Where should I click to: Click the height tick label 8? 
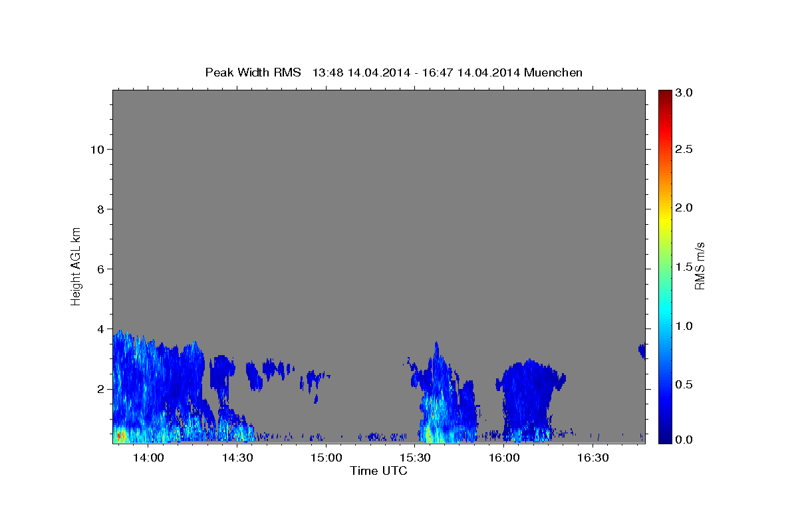coord(100,209)
